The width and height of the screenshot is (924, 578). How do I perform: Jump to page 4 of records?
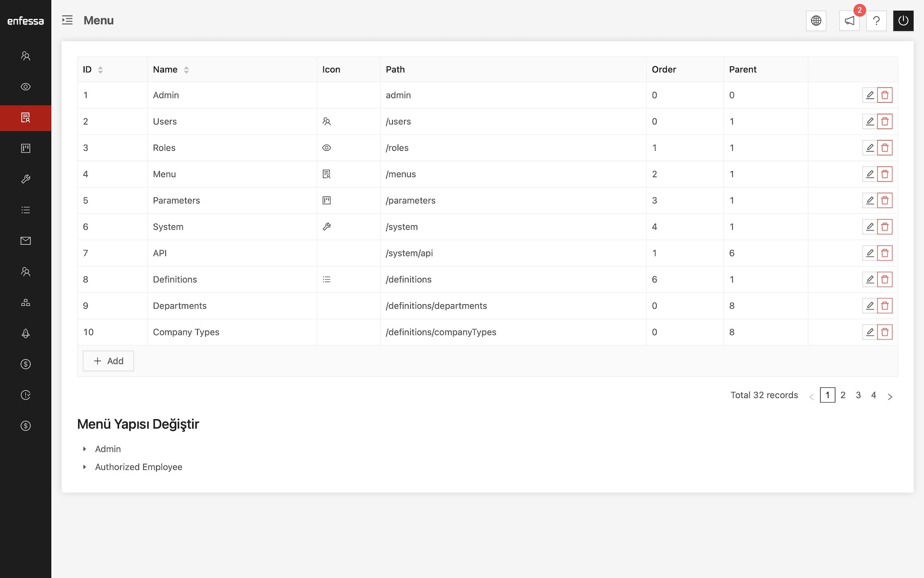pyautogui.click(x=873, y=395)
